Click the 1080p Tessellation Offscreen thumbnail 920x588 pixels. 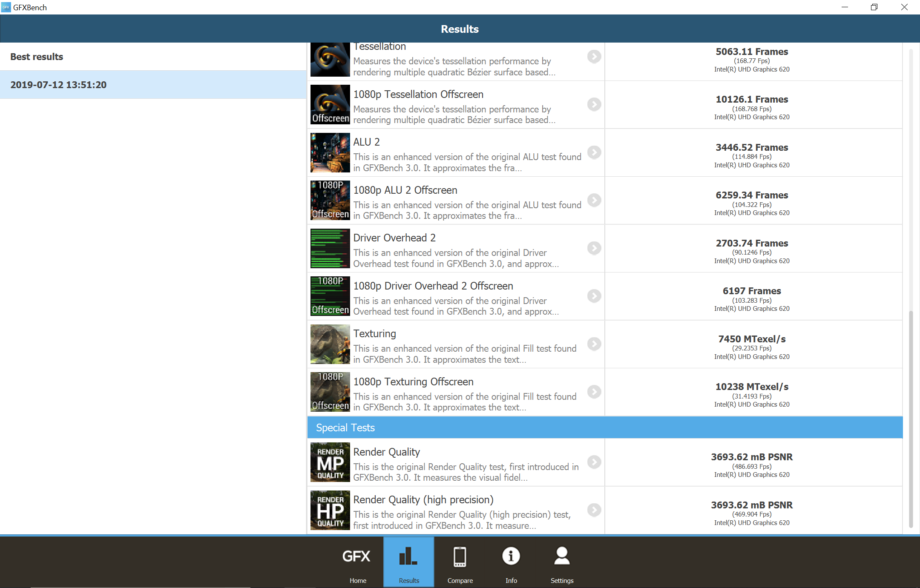click(330, 105)
